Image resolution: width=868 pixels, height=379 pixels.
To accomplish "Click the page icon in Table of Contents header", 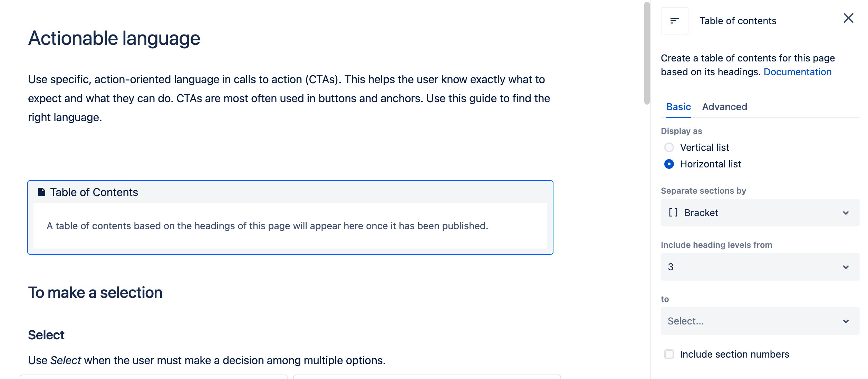I will tap(42, 192).
